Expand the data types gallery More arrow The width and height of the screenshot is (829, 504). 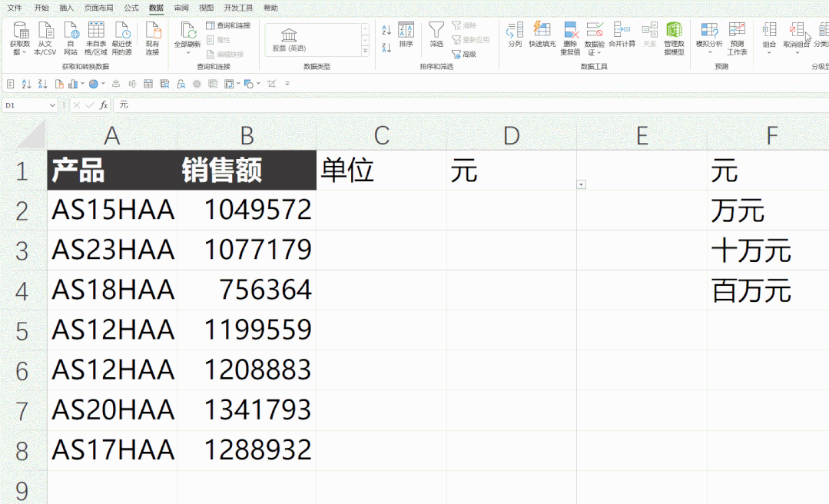(x=365, y=51)
